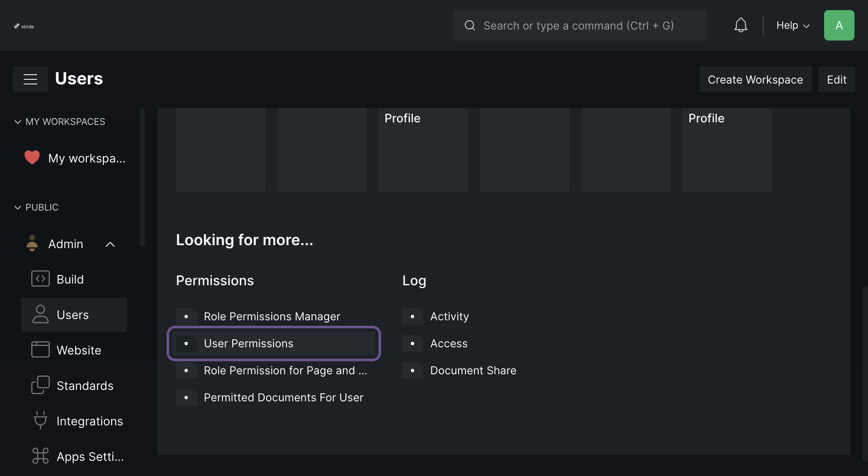
Task: Open Standards in the sidebar
Action: tap(74, 386)
